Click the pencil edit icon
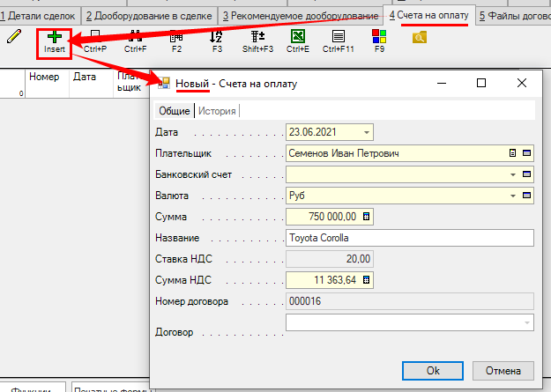Viewport: 551px width, 392px height. [13, 37]
